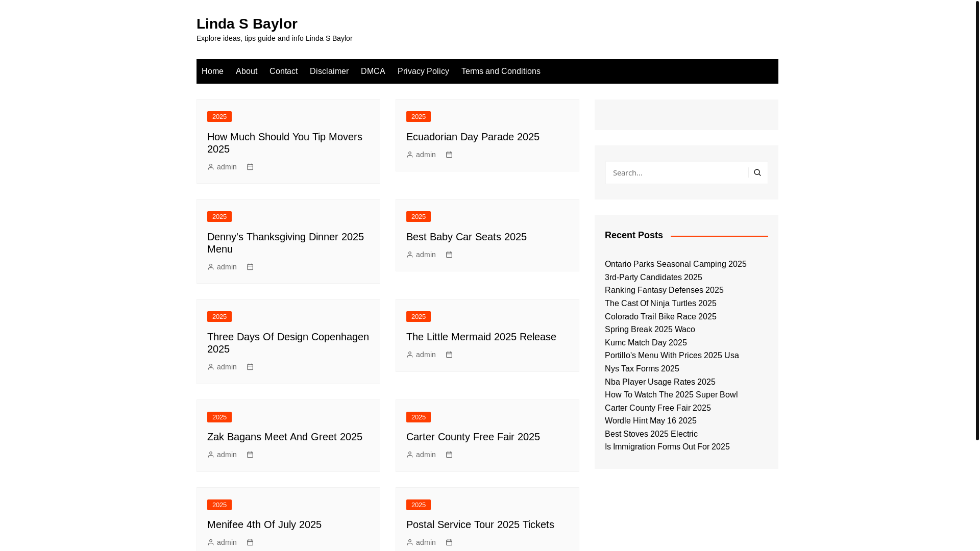
Task: Click calendar icon on Denny's Thanksgiving Dinner card
Action: tap(250, 267)
